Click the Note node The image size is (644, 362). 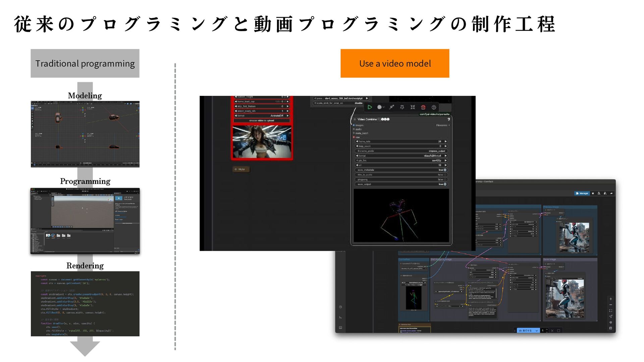tap(241, 169)
